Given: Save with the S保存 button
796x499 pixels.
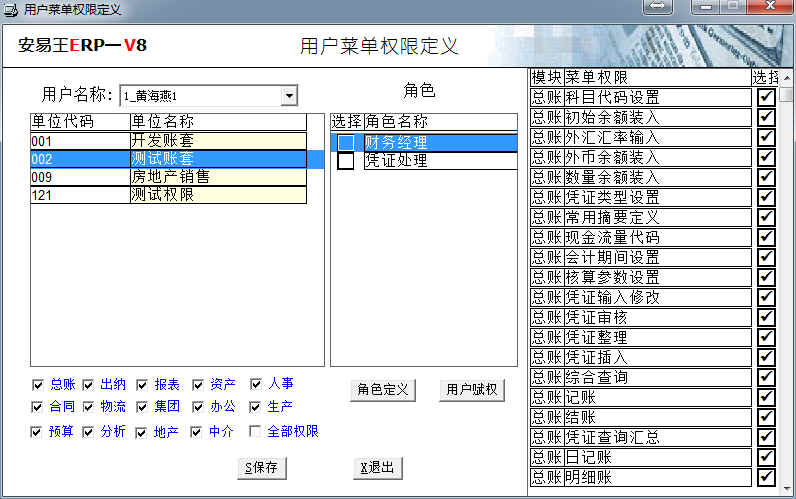Looking at the screenshot, I should point(261,467).
